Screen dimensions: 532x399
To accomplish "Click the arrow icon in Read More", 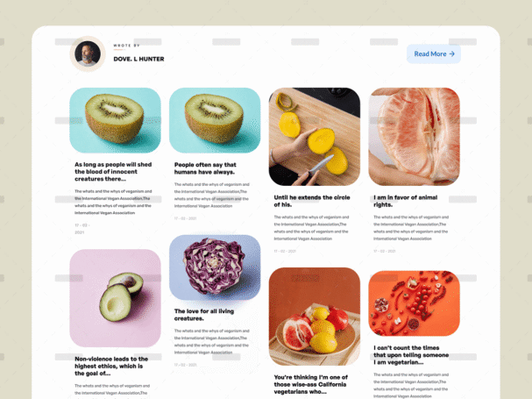I will [x=451, y=53].
